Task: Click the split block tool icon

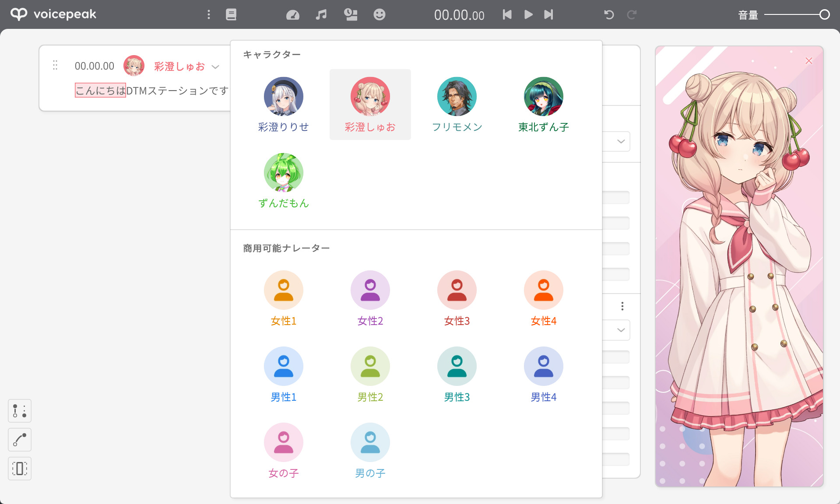Action: pos(20,469)
